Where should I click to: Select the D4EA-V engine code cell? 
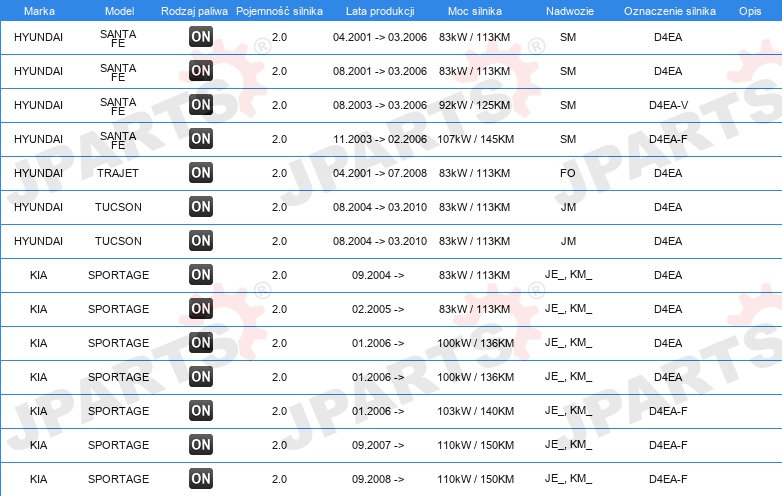668,105
